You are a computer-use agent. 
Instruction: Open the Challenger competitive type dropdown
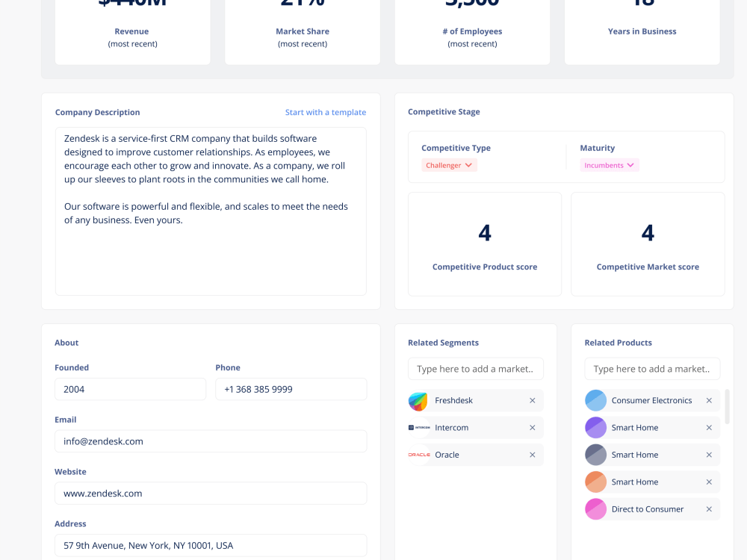point(449,165)
